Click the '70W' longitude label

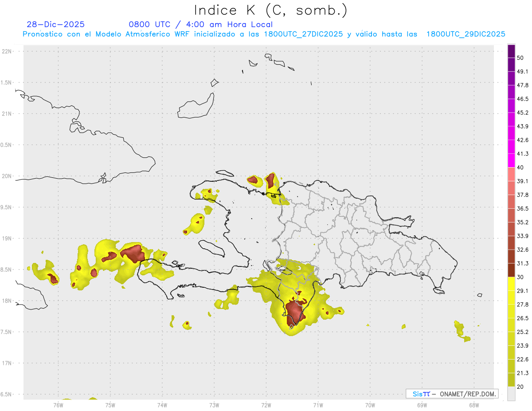coord(370,405)
